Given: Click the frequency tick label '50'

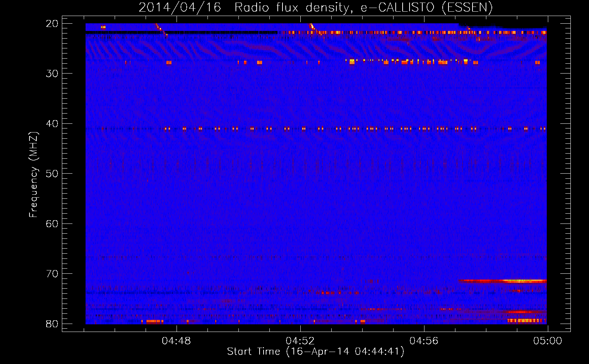Looking at the screenshot, I should pos(52,174).
